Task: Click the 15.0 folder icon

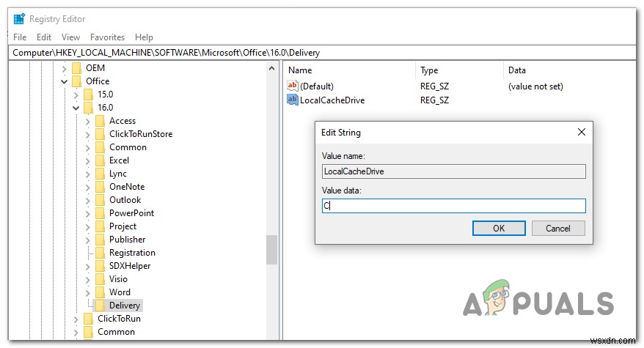Action: tap(88, 95)
